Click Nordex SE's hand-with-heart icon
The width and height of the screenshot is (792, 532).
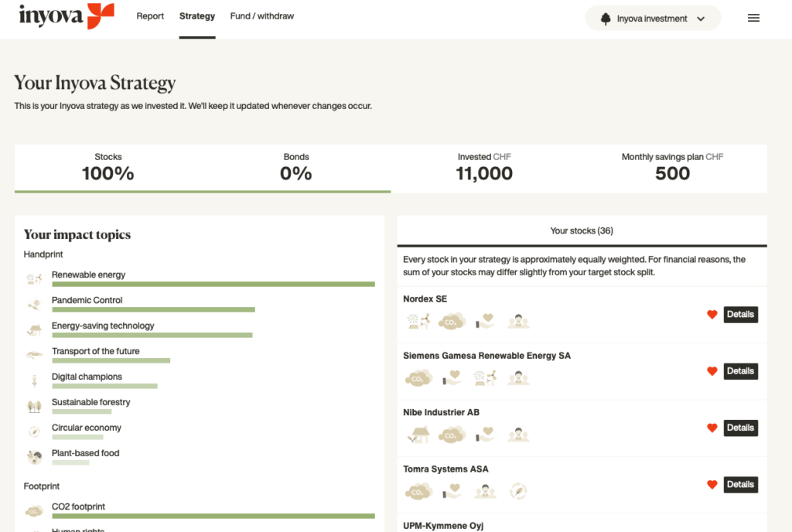point(484,320)
